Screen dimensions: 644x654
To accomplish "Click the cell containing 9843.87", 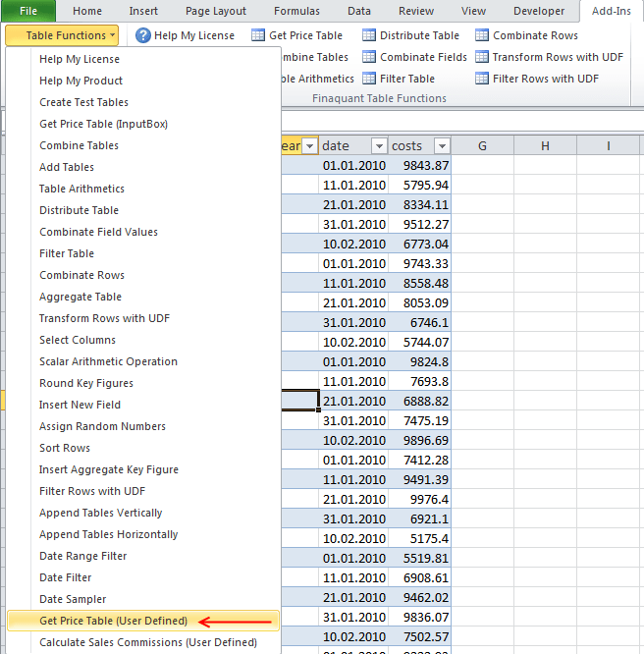I will [419, 166].
